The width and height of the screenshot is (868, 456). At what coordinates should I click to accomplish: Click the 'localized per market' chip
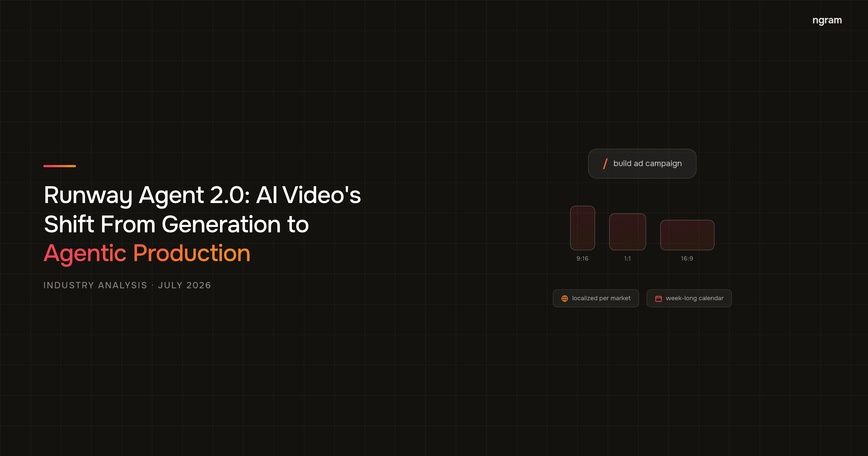click(x=596, y=298)
